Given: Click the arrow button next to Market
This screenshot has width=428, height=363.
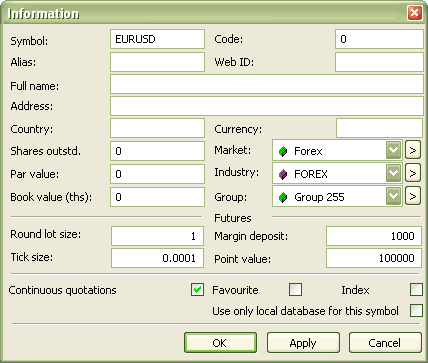Looking at the screenshot, I should (x=413, y=150).
